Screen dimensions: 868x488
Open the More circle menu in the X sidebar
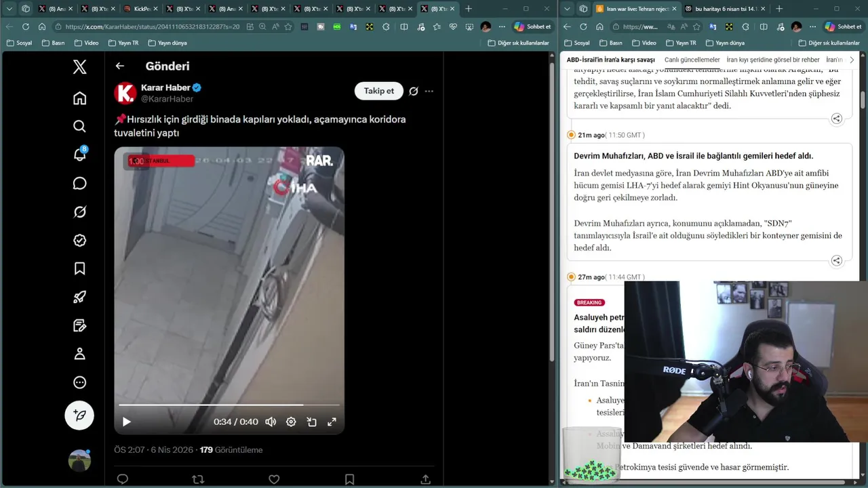tap(79, 382)
